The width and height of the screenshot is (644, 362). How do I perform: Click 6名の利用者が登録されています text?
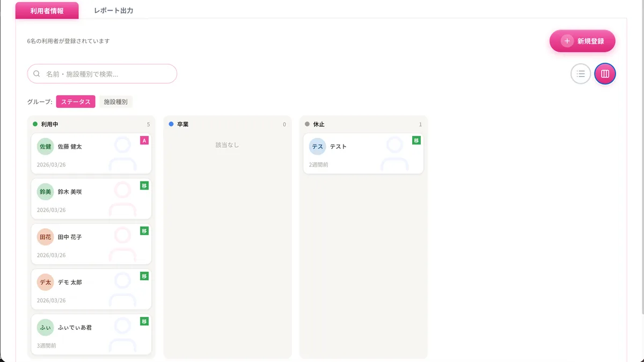tap(68, 41)
